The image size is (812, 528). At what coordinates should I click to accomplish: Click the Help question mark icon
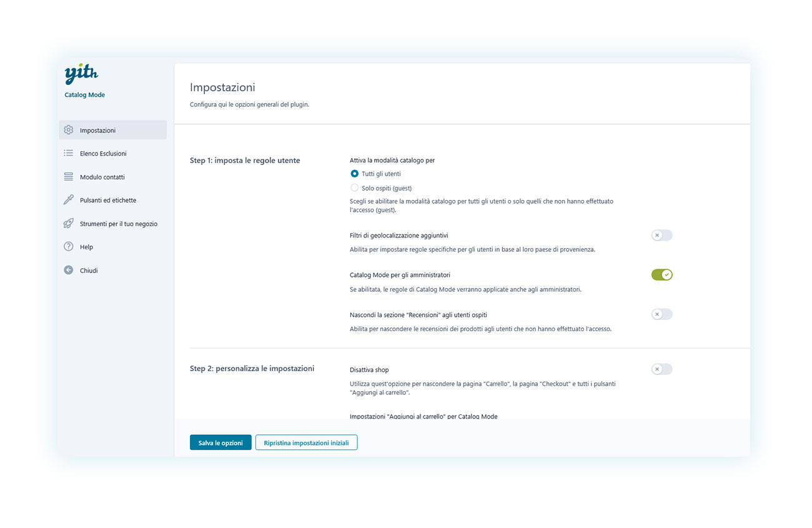[x=69, y=246]
